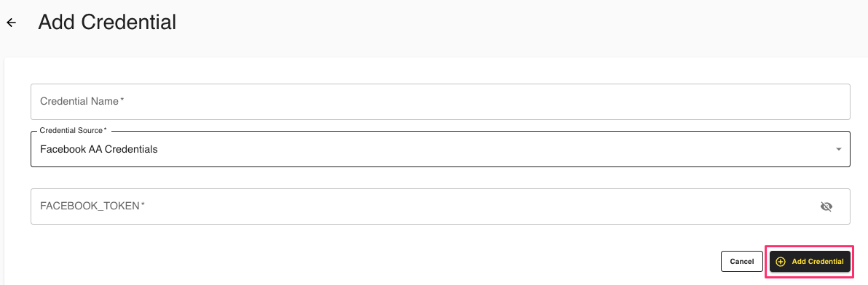Viewport: 868px width, 285px height.
Task: Click the Add Credential text in the dark button
Action: pos(818,261)
